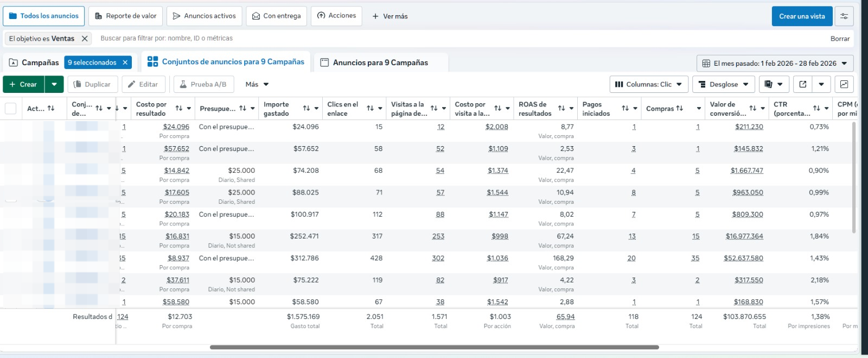Click the horizontal scrollbar under the table
This screenshot has width=868, height=358.
(x=434, y=347)
